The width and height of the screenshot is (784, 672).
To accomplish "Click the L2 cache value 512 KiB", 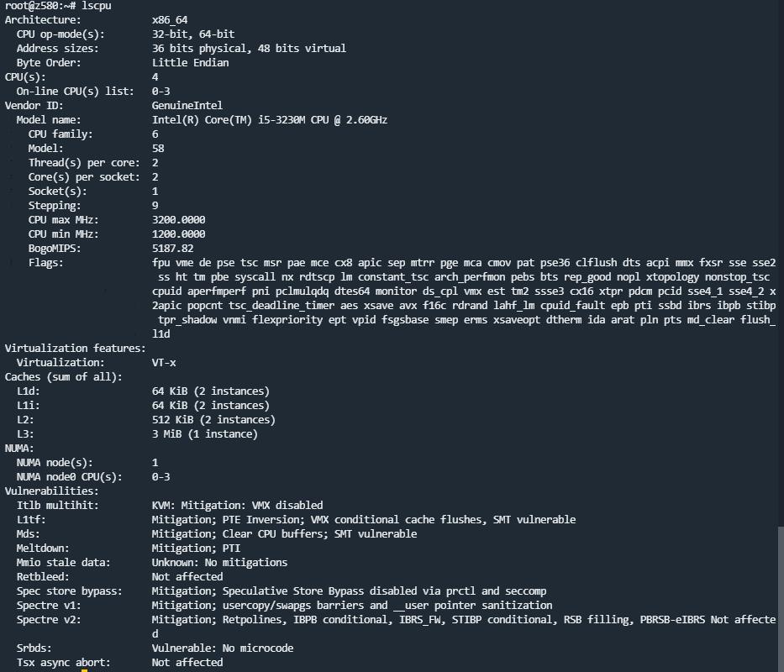I will (x=213, y=420).
